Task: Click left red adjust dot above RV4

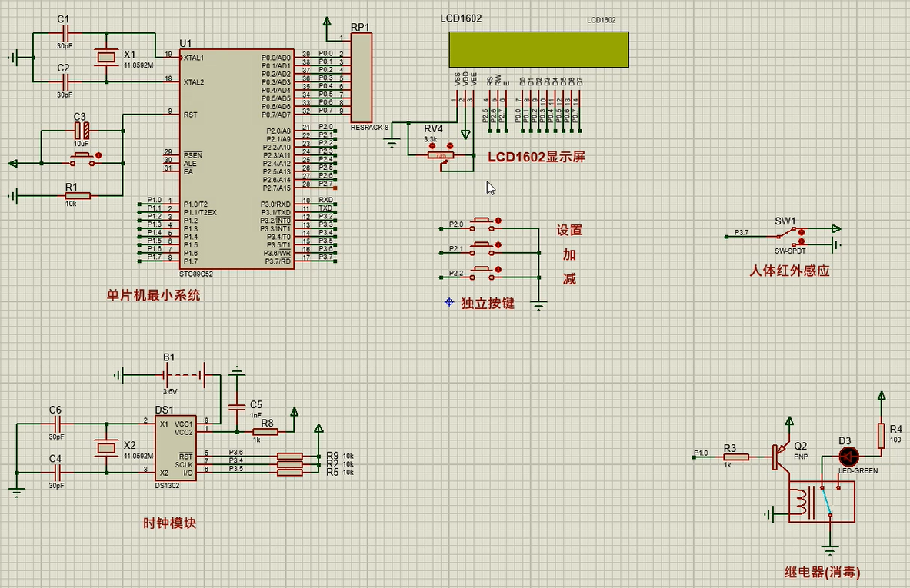Action: tap(433, 145)
